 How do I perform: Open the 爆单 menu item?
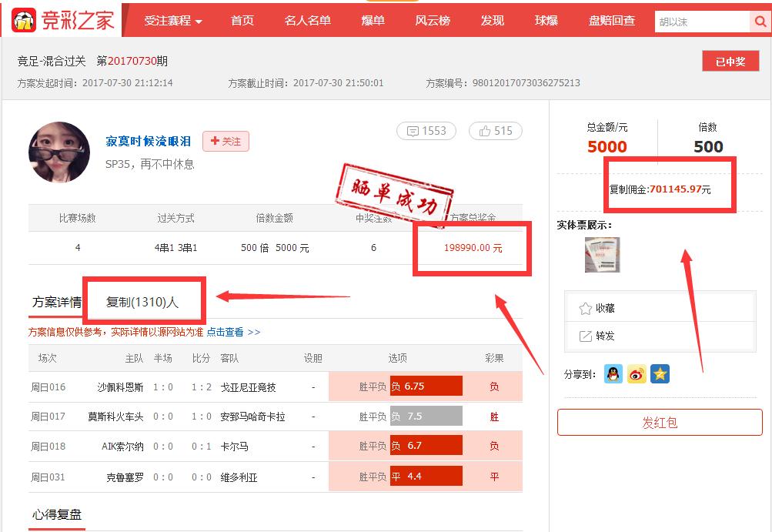[x=373, y=21]
